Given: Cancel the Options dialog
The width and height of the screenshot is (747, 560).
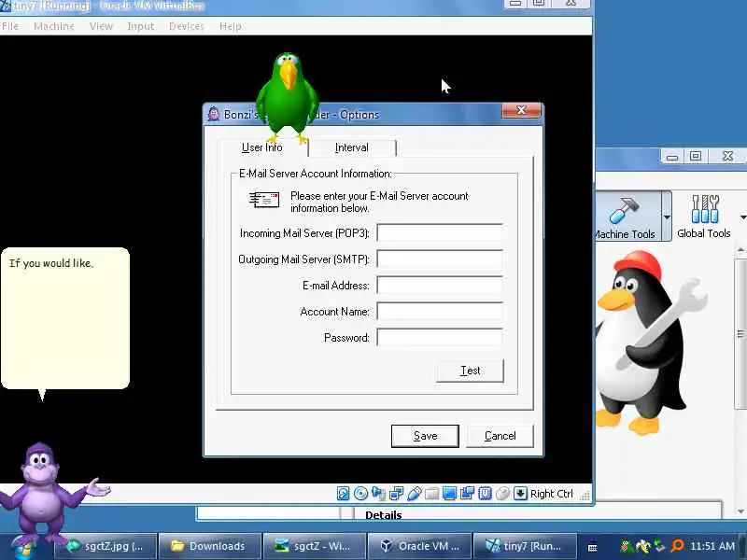Looking at the screenshot, I should coord(500,436).
